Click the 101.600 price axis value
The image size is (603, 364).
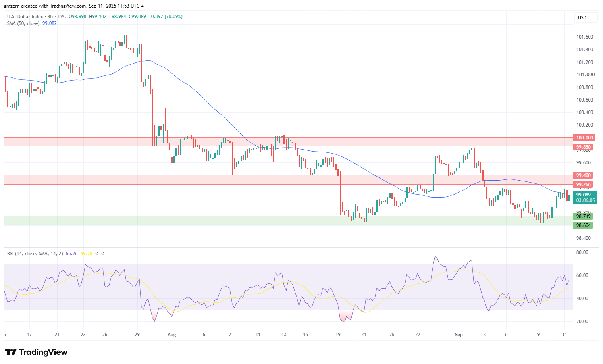[x=585, y=37]
